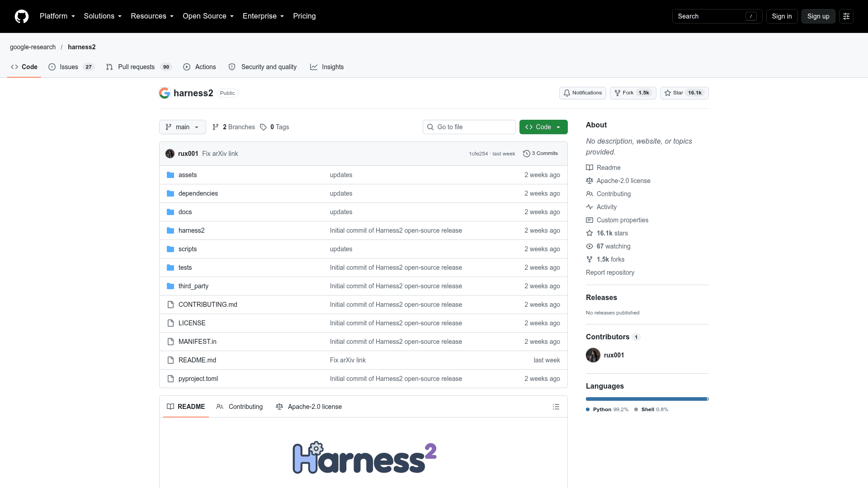The image size is (868, 488).
Task: Open the global navigation settings icon
Action: click(x=846, y=16)
